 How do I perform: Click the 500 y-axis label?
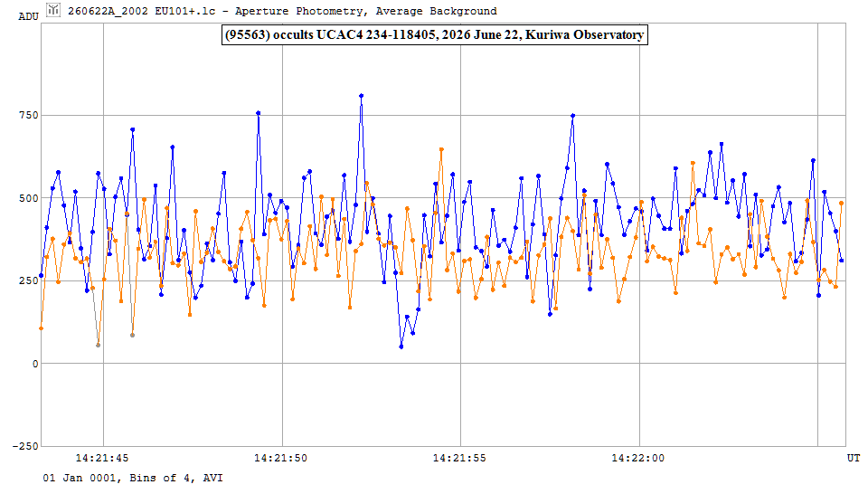29,198
